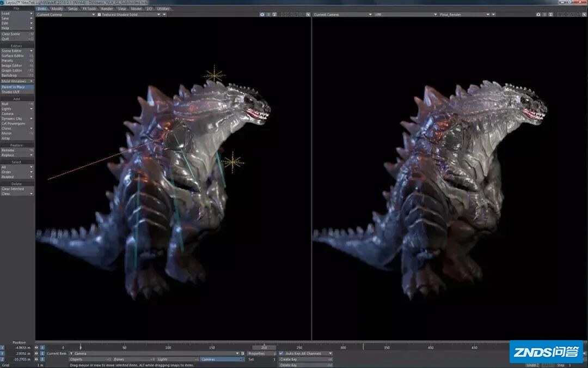Toggle Parent in Place
This screenshot has height=368, width=588.
17,87
